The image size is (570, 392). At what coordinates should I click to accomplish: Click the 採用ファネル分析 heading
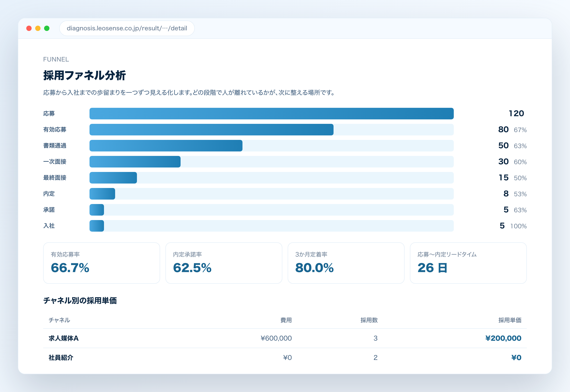click(x=84, y=75)
